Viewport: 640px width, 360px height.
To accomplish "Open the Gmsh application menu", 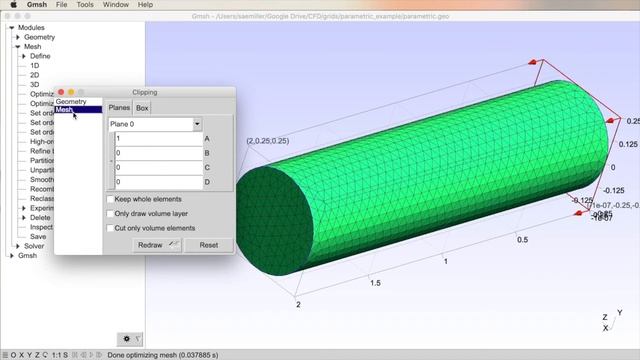I will [37, 5].
